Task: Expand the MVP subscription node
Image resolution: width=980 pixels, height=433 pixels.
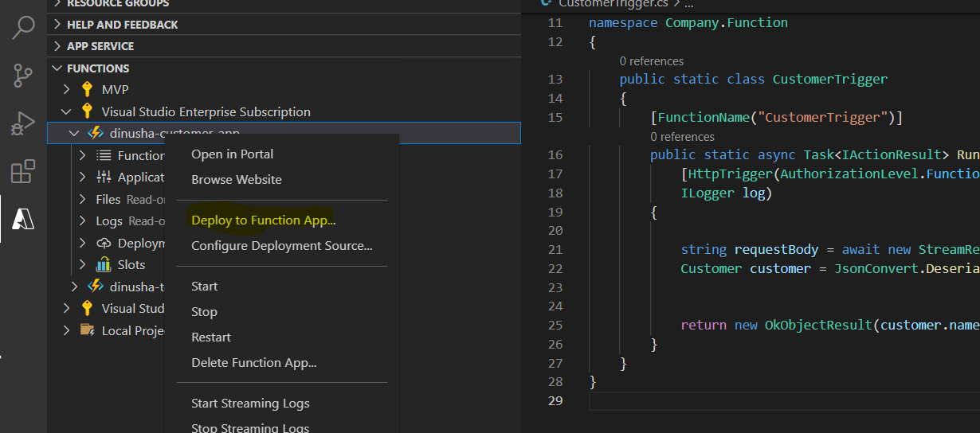Action: pyautogui.click(x=67, y=89)
